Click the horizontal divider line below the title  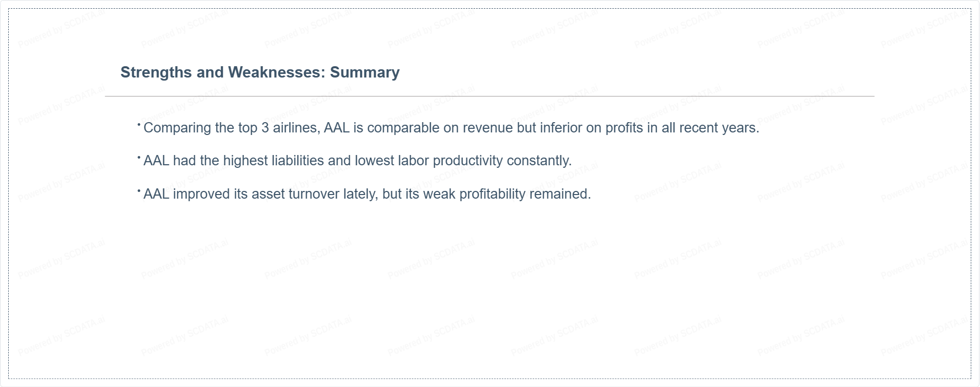click(489, 96)
